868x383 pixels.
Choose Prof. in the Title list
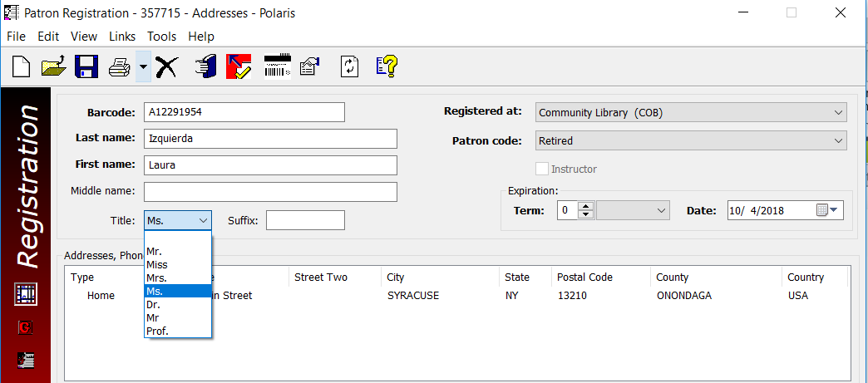[x=156, y=331]
